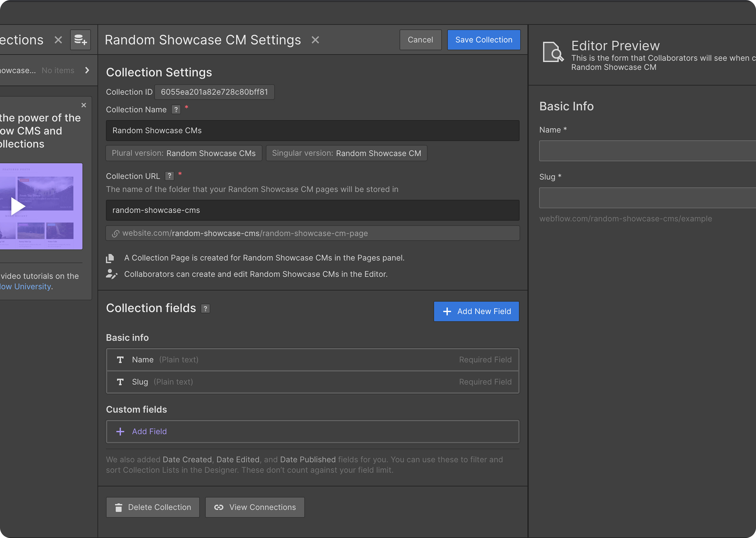Click the Collection ID value field
This screenshot has width=756, height=538.
214,92
